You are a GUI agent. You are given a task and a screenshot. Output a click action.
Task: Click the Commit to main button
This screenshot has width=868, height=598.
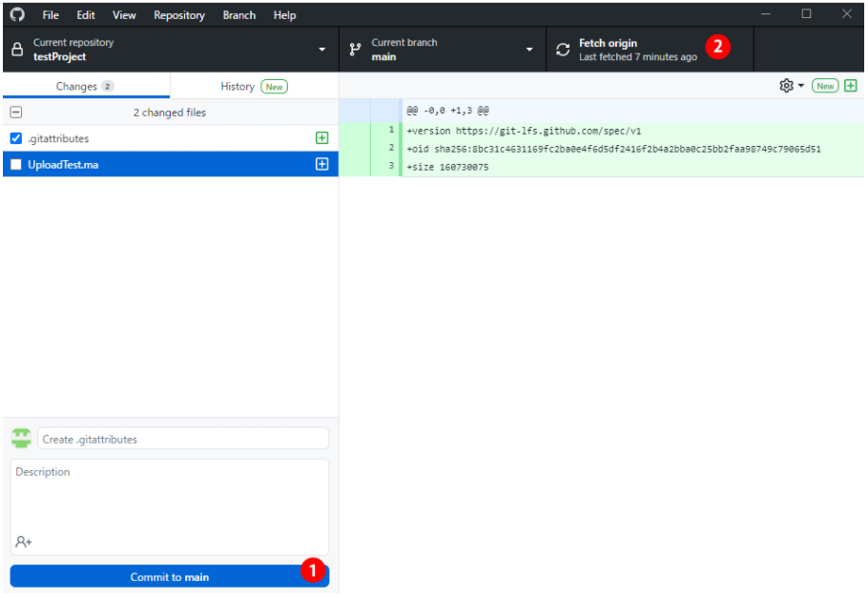[170, 576]
